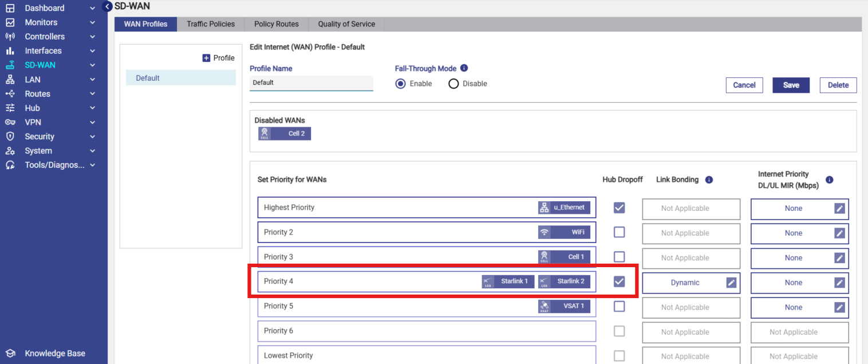Enable Hub Dropoff for Priority 2

pos(619,232)
